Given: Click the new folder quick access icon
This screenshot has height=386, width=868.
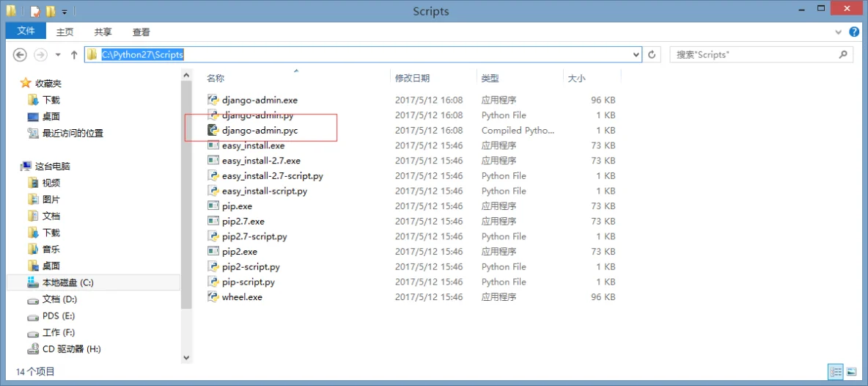Looking at the screenshot, I should tap(51, 11).
